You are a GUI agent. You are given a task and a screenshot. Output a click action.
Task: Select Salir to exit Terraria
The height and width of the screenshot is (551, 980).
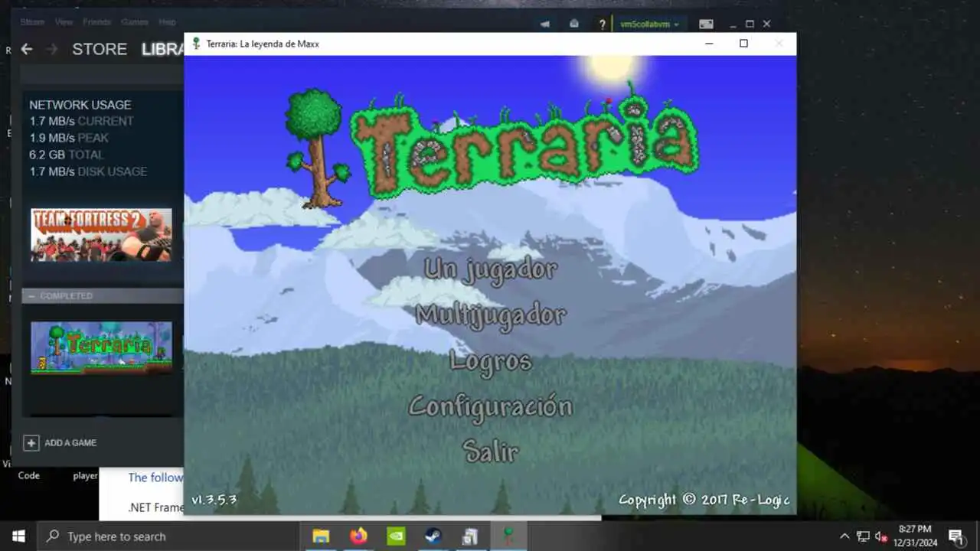click(491, 452)
